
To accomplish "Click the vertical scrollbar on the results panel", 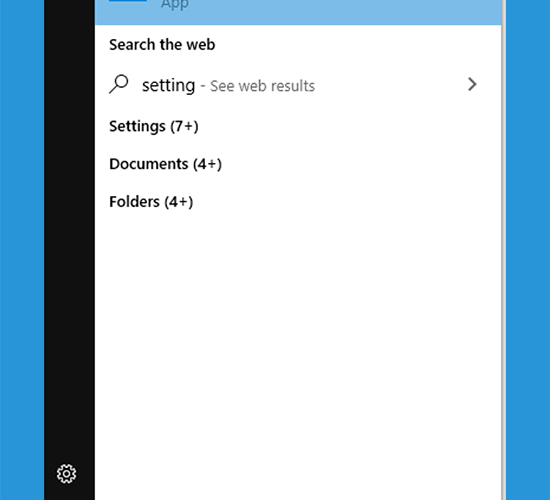I will [x=503, y=250].
